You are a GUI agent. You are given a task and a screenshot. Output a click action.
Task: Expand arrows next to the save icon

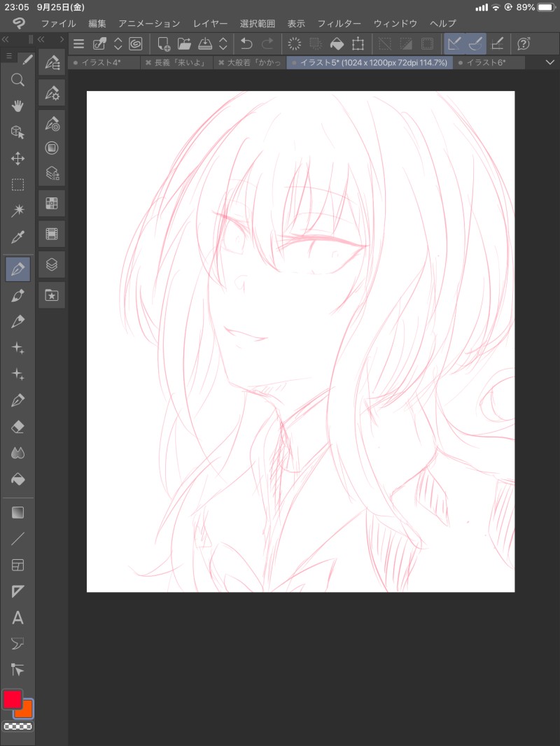[223, 44]
